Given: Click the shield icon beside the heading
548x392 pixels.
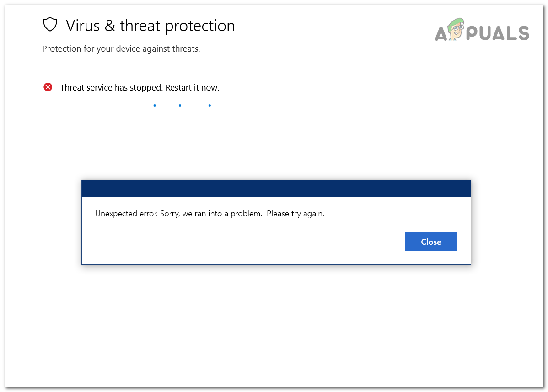Looking at the screenshot, I should [49, 25].
